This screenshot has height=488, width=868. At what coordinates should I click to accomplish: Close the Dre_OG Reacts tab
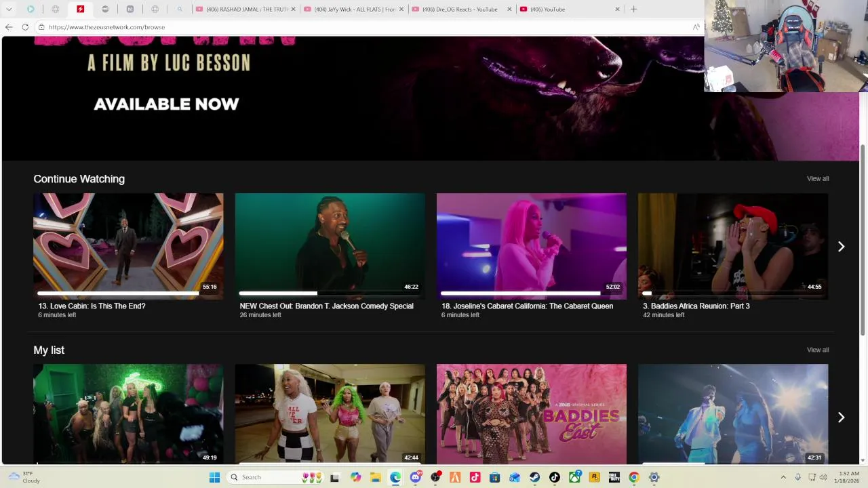(x=509, y=9)
